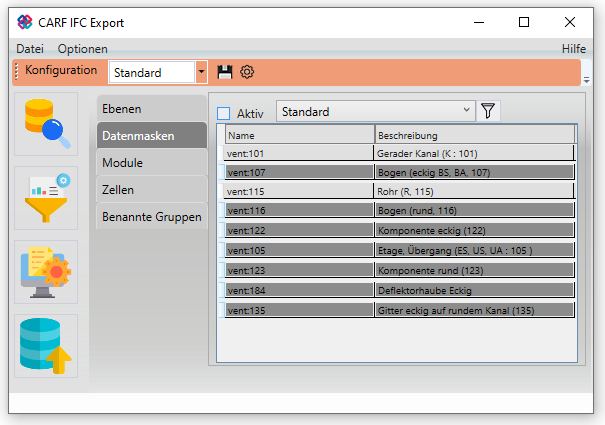Select the vent:115 row
Image resolution: width=605 pixels, height=425 pixels.
pyautogui.click(x=397, y=191)
